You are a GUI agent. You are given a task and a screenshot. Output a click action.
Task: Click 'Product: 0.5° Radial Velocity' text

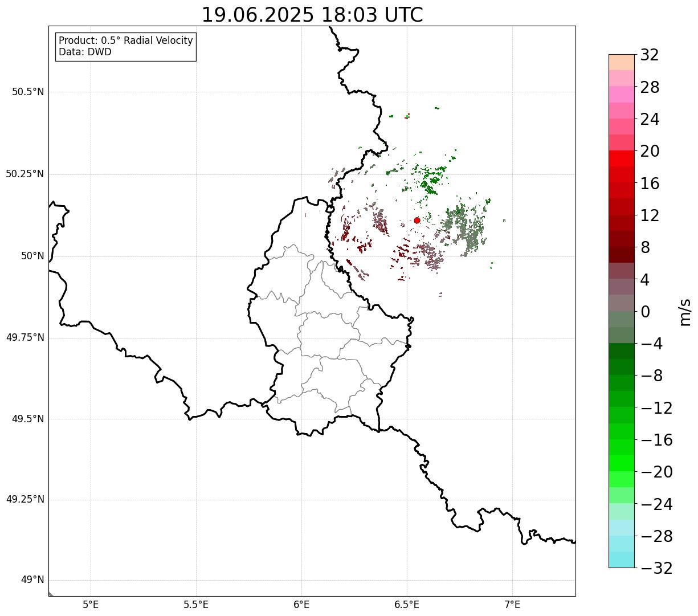tap(126, 41)
